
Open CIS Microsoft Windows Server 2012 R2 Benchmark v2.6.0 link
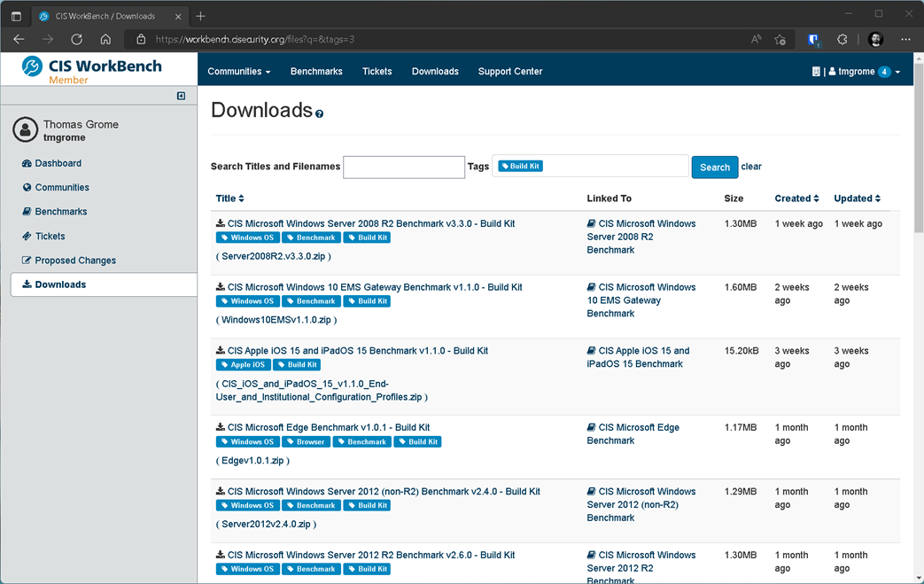(371, 555)
